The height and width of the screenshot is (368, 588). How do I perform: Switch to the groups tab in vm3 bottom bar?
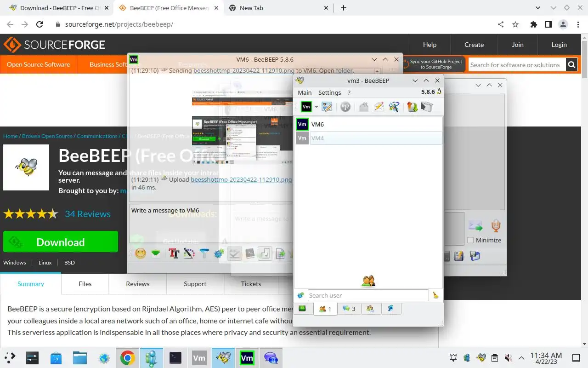click(370, 309)
